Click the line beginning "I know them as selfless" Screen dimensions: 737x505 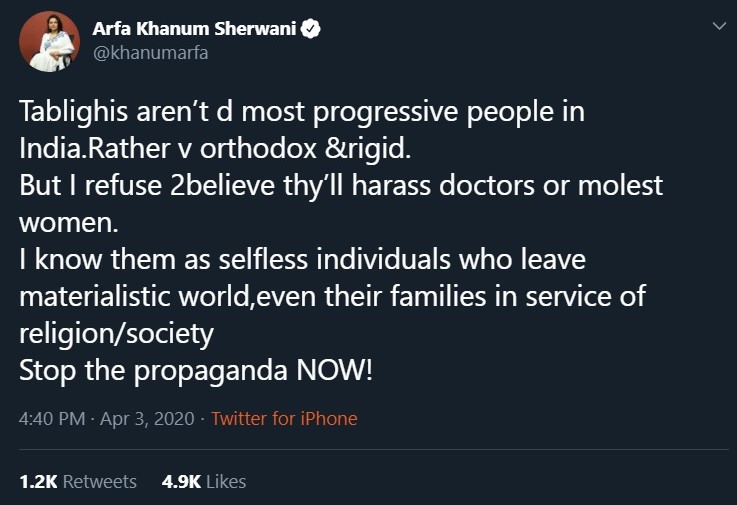coord(302,259)
